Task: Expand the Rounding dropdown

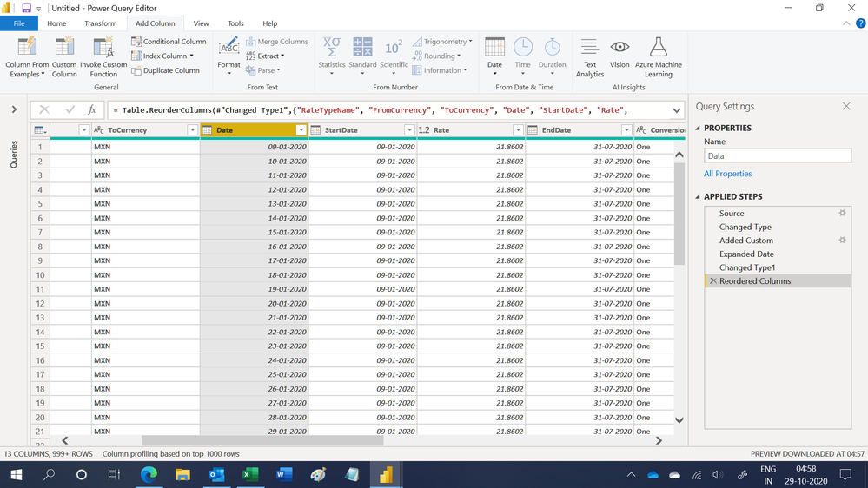Action: point(459,56)
